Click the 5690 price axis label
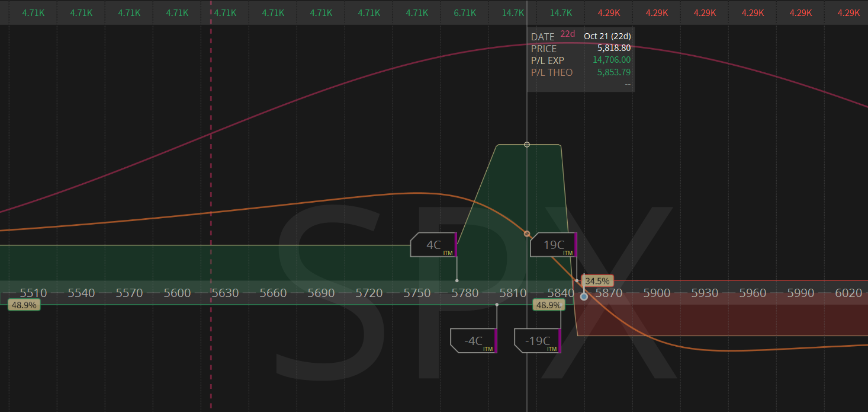 pyautogui.click(x=321, y=293)
